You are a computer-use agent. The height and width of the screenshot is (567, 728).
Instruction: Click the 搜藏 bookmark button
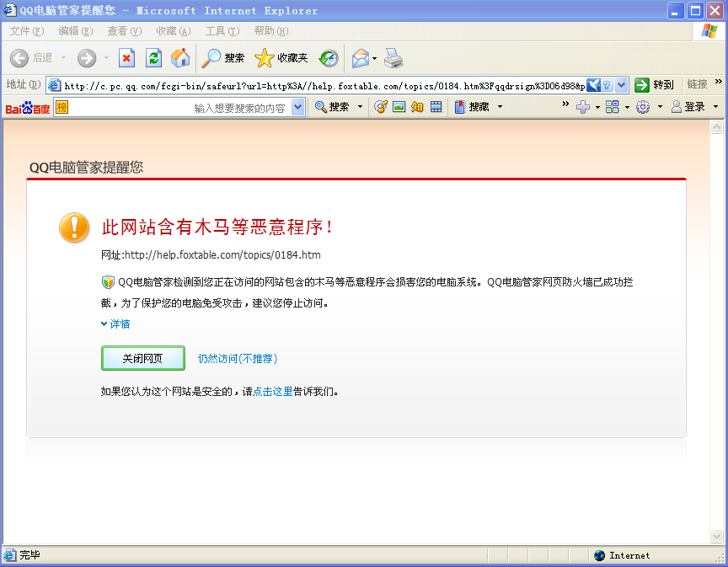point(472,107)
